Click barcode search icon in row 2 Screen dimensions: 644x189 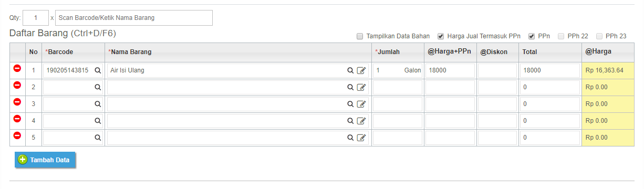click(x=98, y=87)
